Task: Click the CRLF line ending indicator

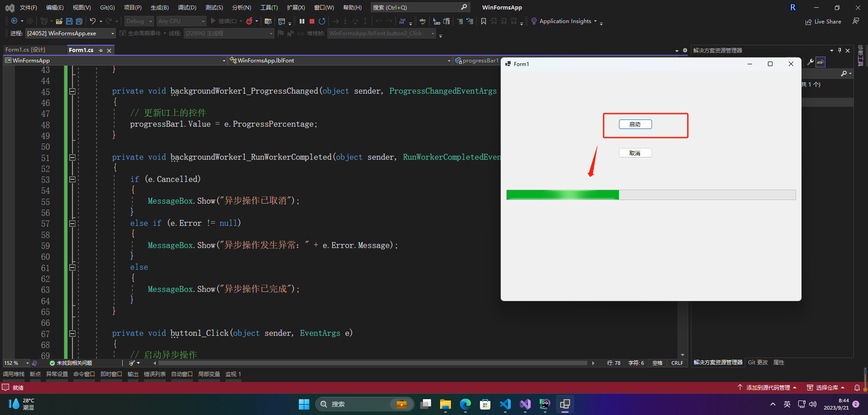Action: tap(677, 363)
